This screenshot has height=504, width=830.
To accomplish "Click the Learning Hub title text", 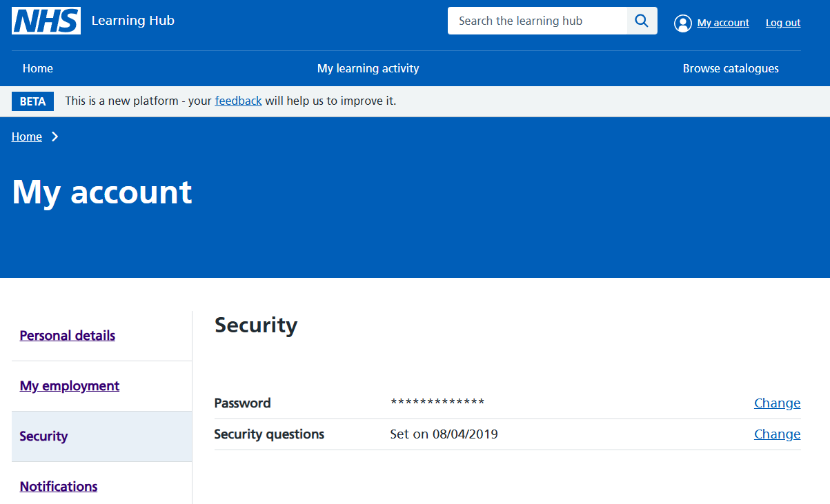I will [132, 21].
